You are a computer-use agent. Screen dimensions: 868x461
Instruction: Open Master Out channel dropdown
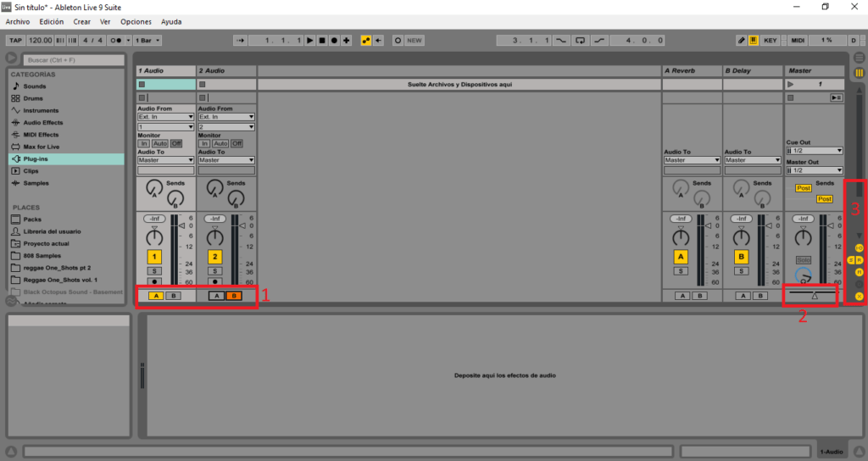point(815,170)
